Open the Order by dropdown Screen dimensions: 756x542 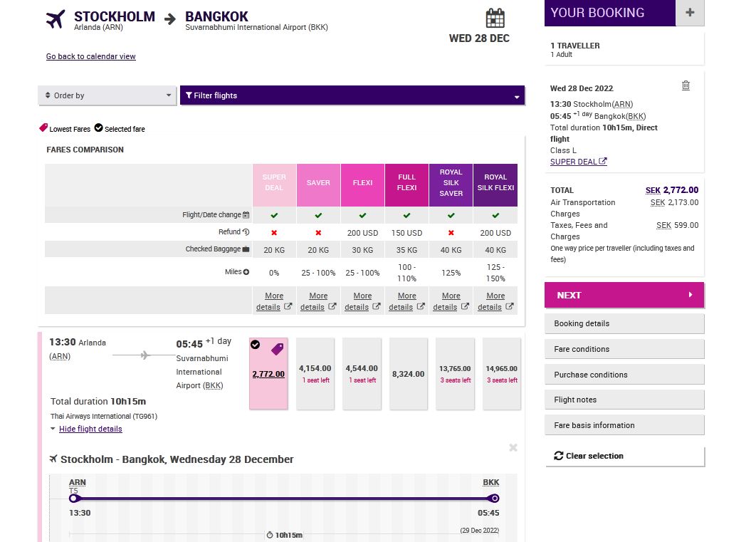(107, 95)
